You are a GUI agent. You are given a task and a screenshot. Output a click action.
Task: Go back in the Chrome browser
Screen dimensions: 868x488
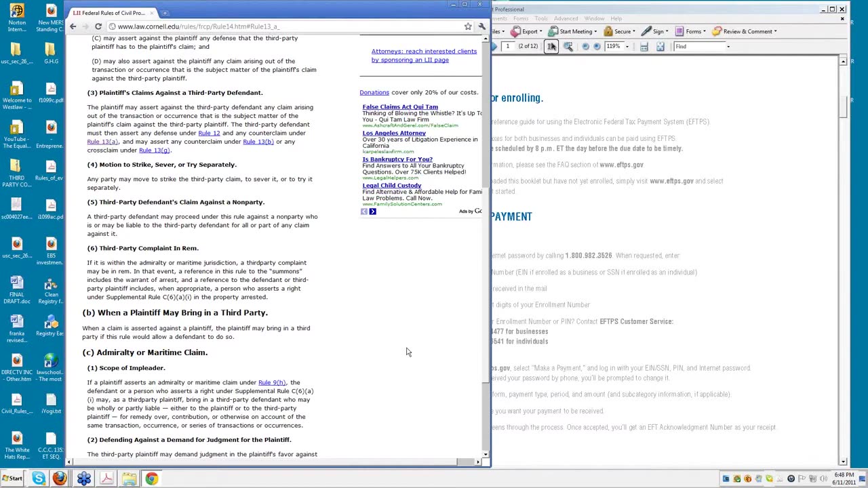pos(73,26)
